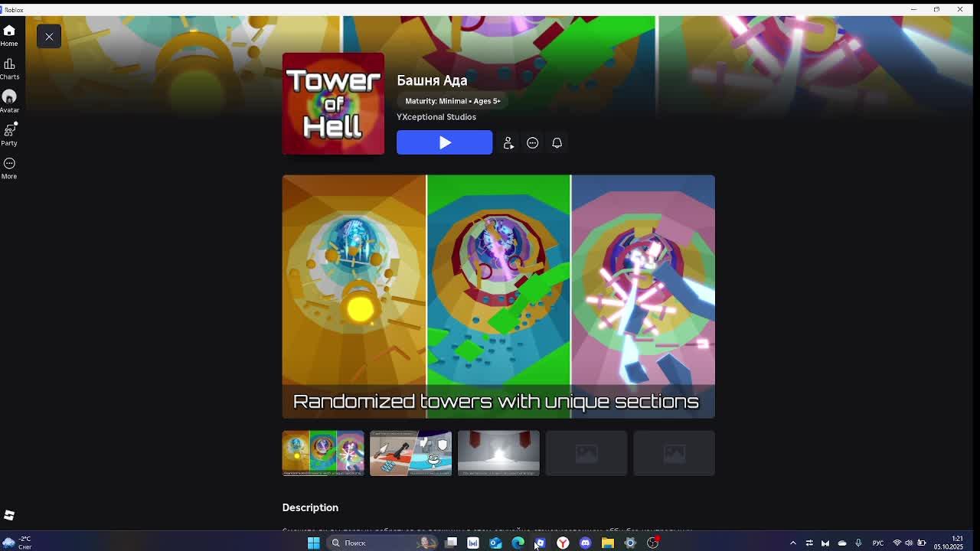Image resolution: width=980 pixels, height=551 pixels.
Task: Open the More menu in sidebar
Action: point(9,168)
